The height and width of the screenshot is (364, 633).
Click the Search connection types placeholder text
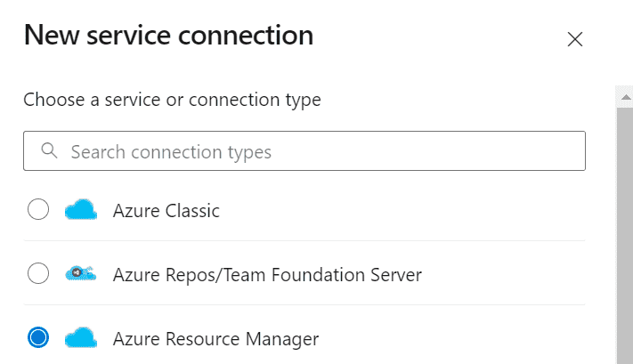171,152
